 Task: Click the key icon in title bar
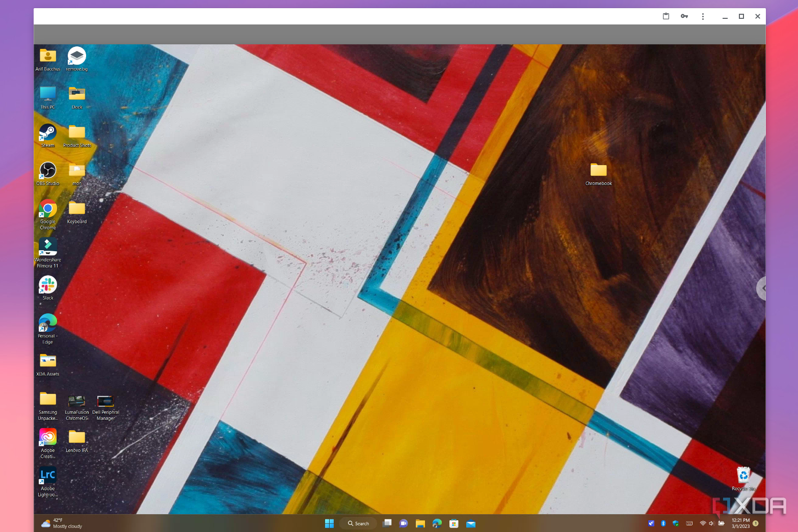pyautogui.click(x=684, y=16)
